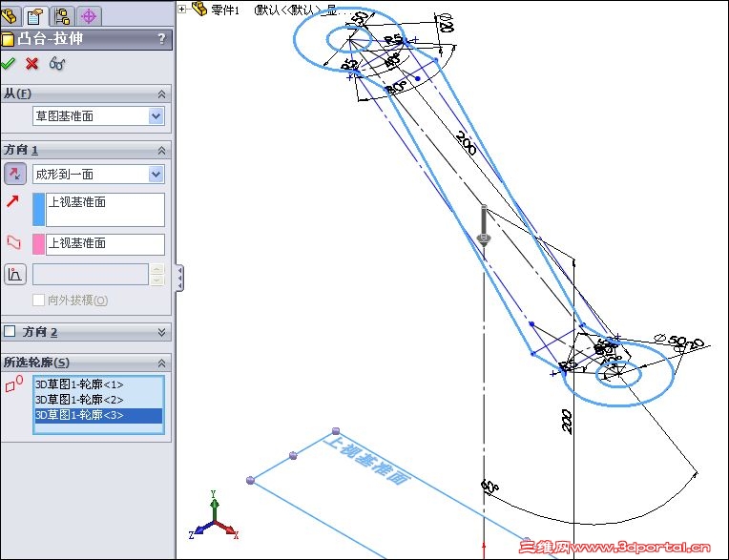Expand the 零件1 flyout tree node
729x560 pixels.
182,9
